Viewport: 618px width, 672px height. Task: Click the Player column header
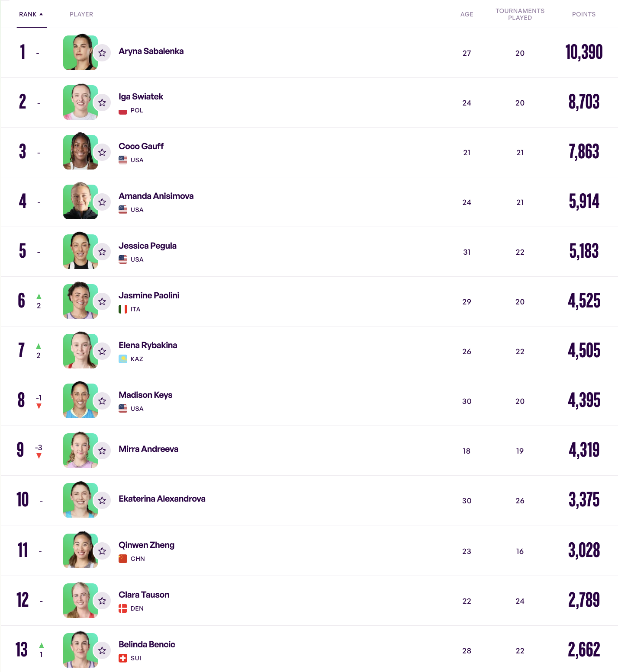(x=81, y=14)
